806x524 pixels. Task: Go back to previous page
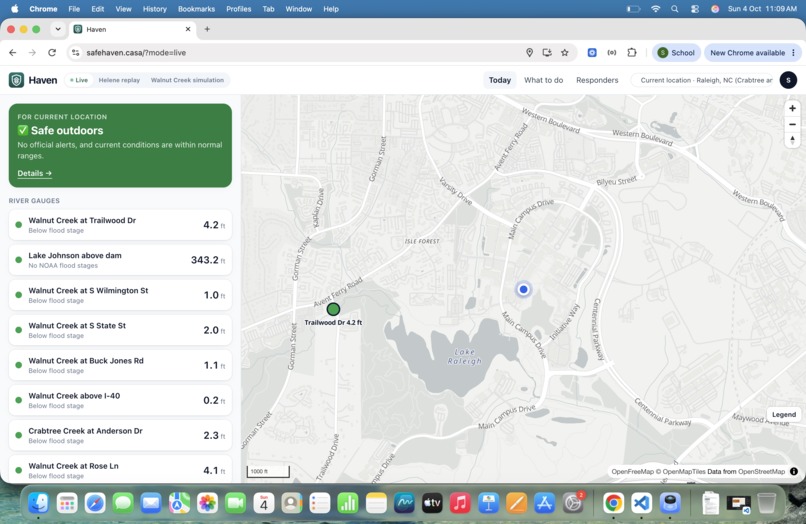[x=13, y=52]
